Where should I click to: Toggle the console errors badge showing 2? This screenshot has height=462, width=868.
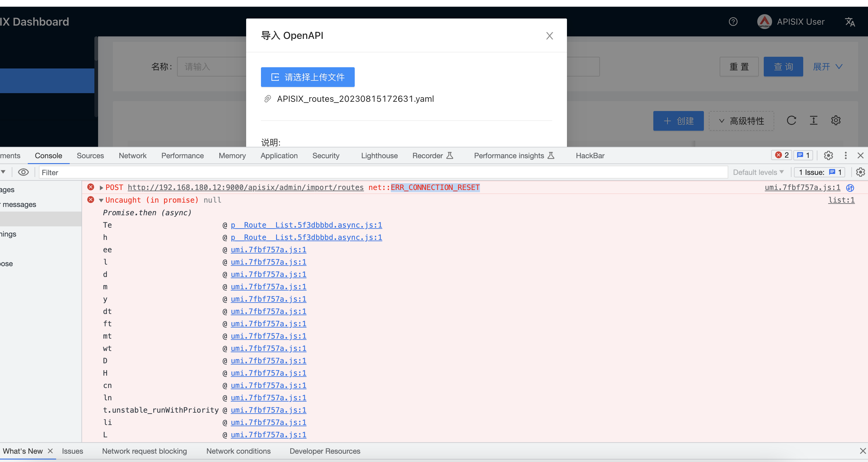[781, 155]
